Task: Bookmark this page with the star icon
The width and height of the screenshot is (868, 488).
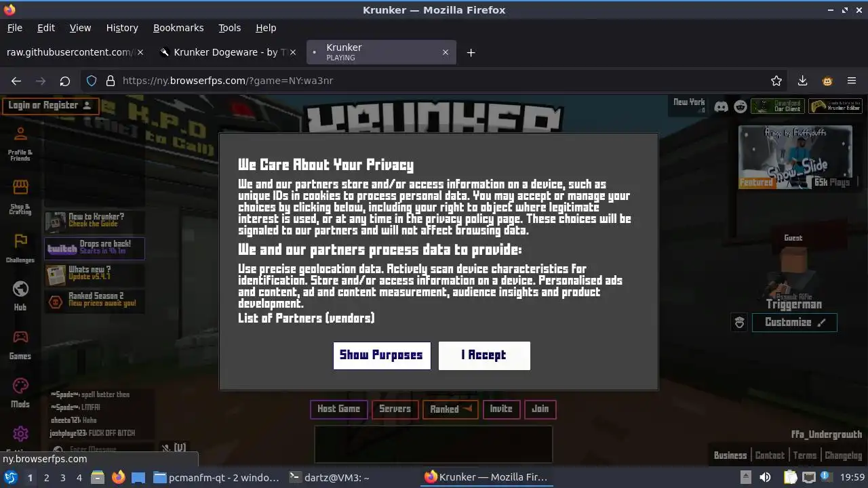Action: [776, 81]
